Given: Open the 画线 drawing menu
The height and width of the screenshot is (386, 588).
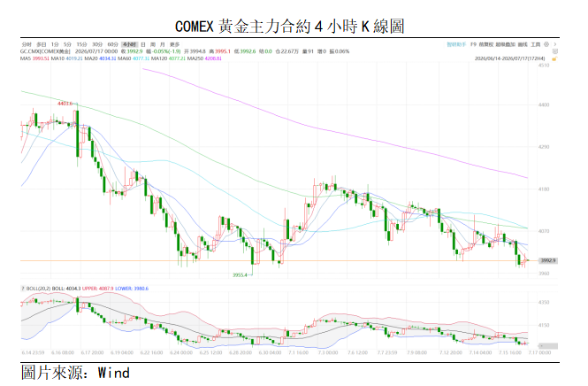Looking at the screenshot, I should (523, 44).
